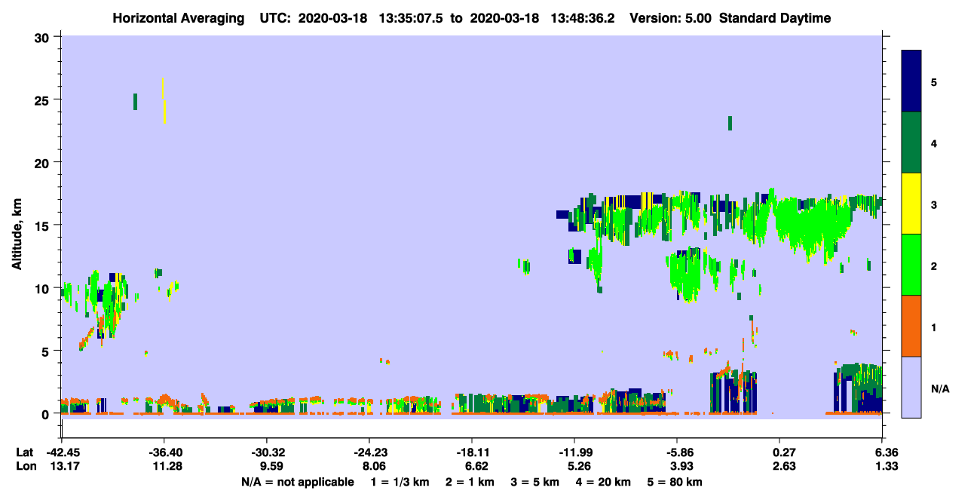The height and width of the screenshot is (503, 980).
Task: Click the '3 = 5 km' legend entry
Action: (534, 482)
